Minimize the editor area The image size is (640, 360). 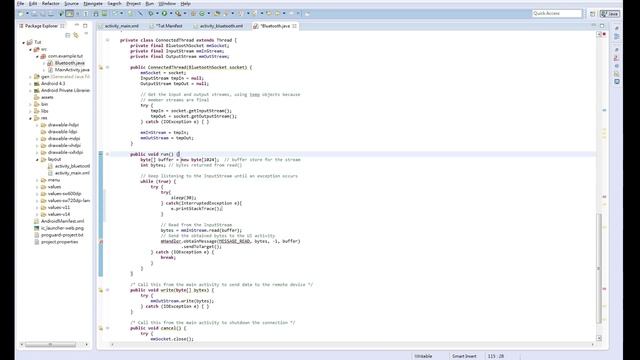tap(593, 25)
